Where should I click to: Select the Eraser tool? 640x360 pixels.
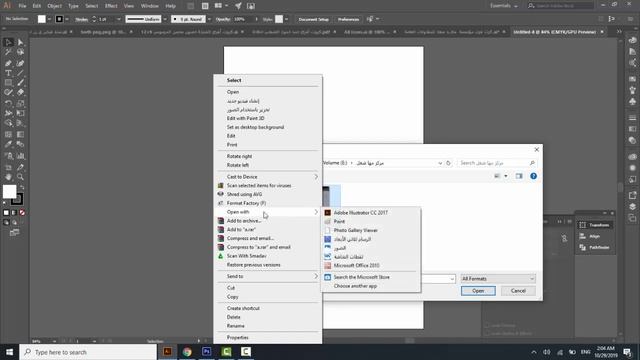20,93
